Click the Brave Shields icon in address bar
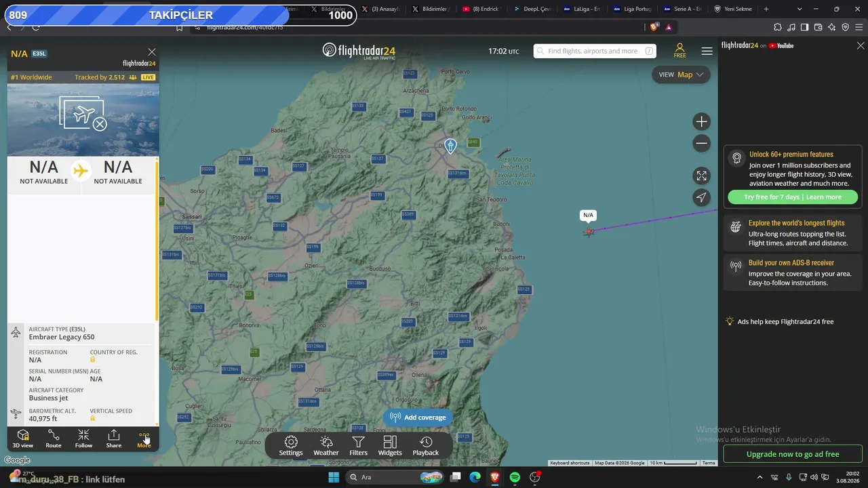 654,27
